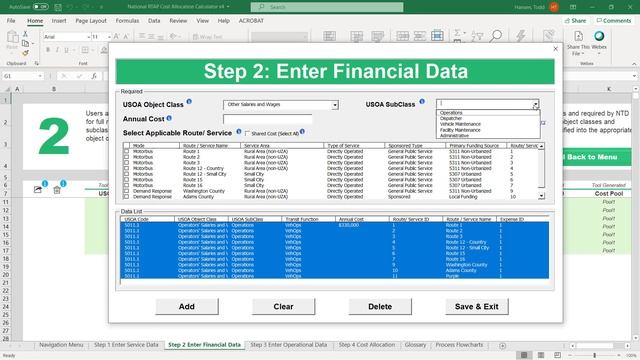The width and height of the screenshot is (640, 360).
Task: Open the Formulas ribbon tab
Action: [127, 20]
